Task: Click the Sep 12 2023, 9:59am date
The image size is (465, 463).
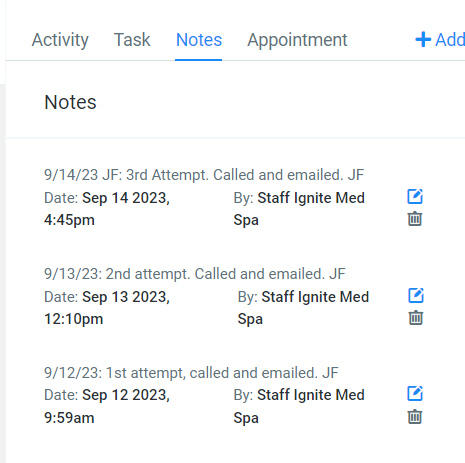Action: [x=107, y=406]
